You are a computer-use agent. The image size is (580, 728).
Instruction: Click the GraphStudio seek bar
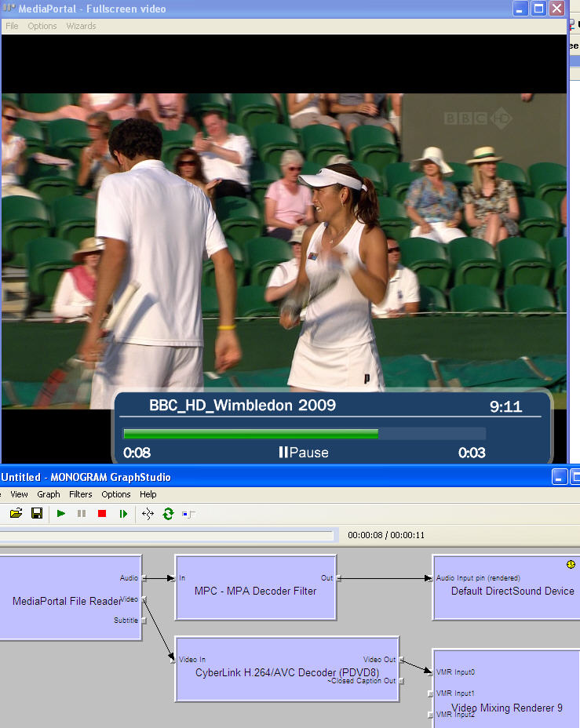click(x=166, y=535)
